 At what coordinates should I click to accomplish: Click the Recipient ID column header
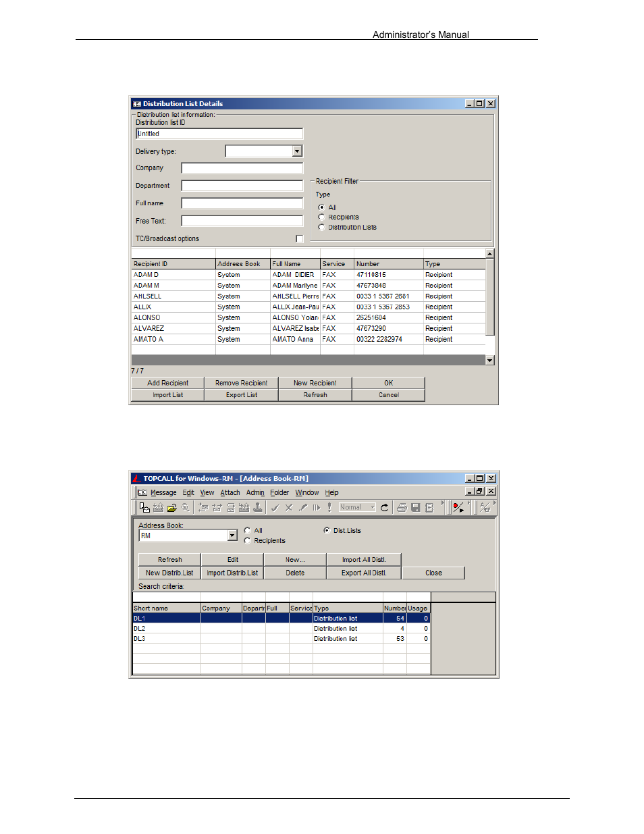pyautogui.click(x=173, y=264)
